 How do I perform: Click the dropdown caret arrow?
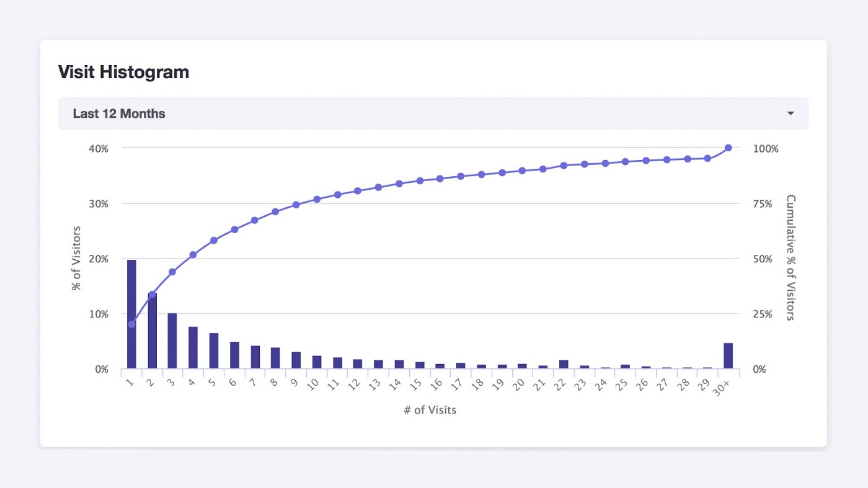790,113
